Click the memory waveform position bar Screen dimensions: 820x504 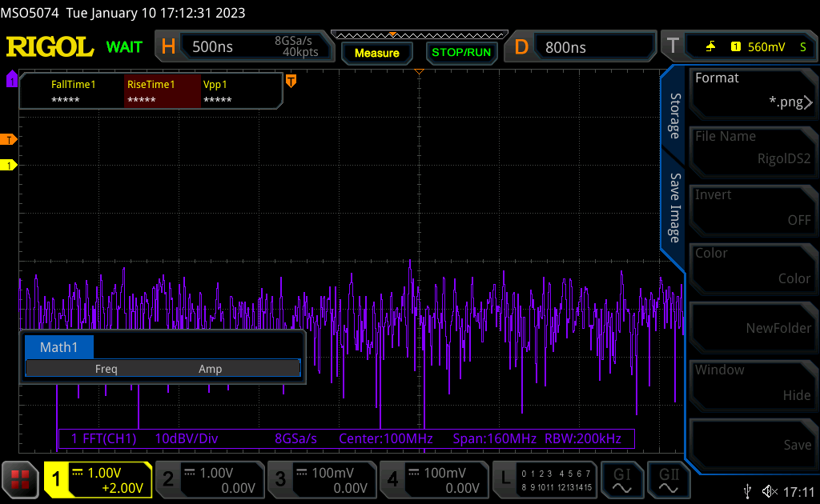[x=420, y=35]
